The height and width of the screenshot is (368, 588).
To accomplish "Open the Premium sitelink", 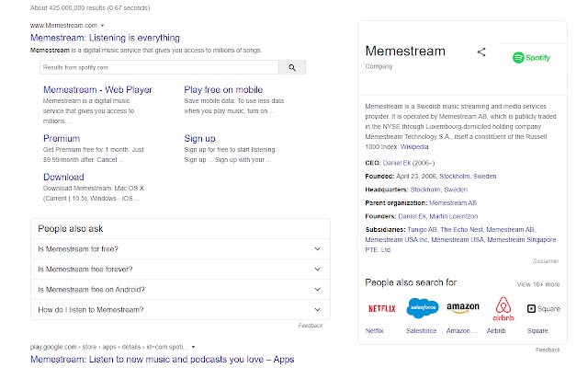I will coord(62,139).
